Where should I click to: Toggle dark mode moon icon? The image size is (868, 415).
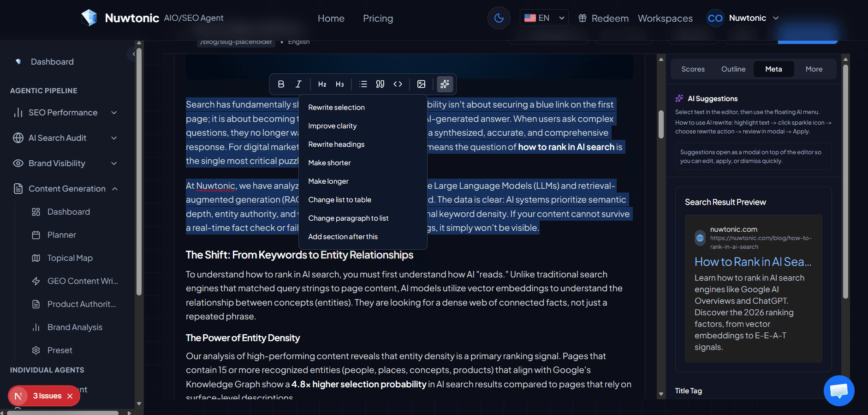(x=499, y=18)
